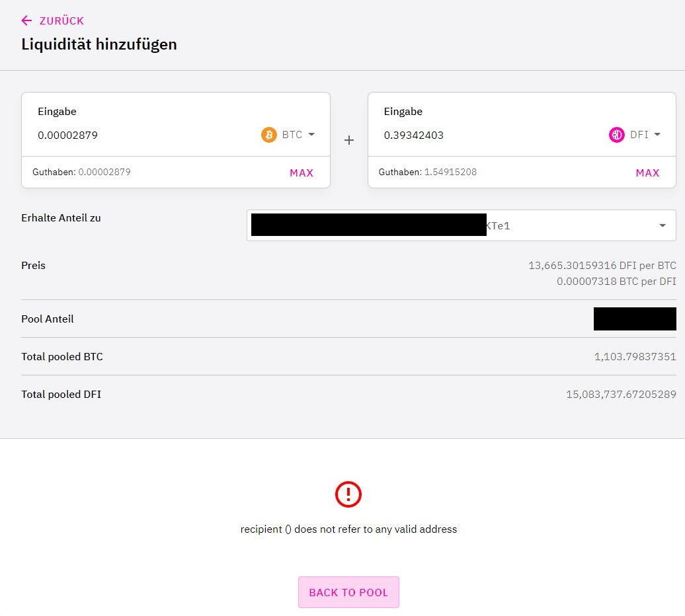This screenshot has height=616, width=685.
Task: Click the invalid recipient address error message
Action: pos(348,529)
